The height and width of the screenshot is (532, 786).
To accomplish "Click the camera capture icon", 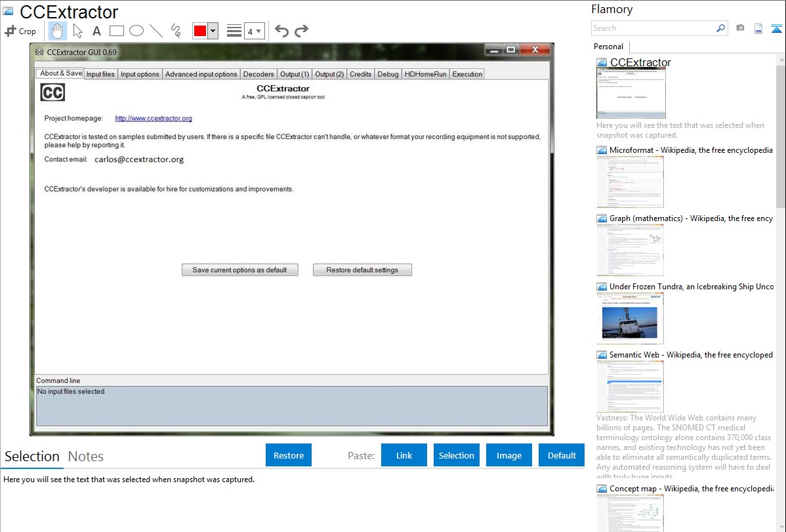I will click(740, 28).
